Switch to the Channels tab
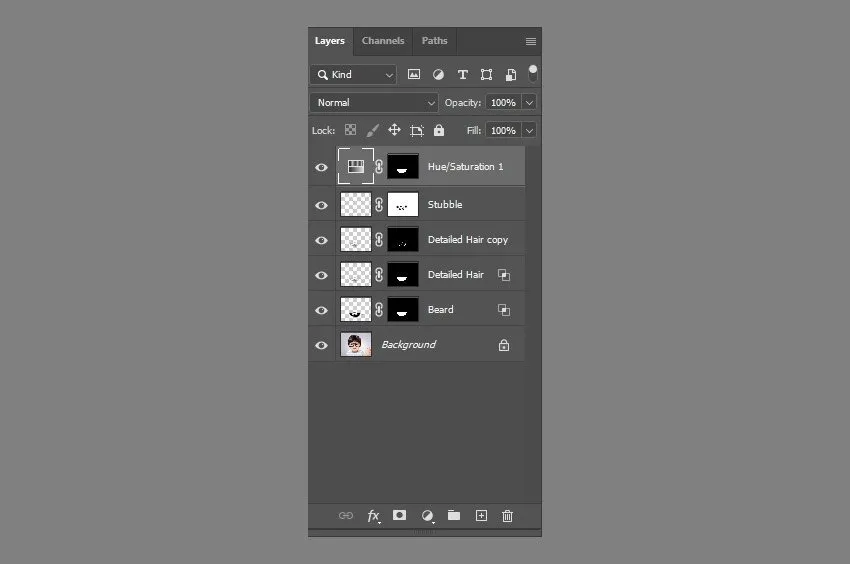The image size is (850, 564). pos(383,41)
